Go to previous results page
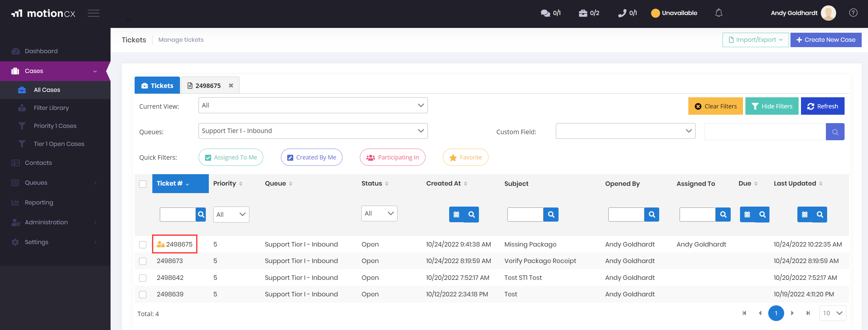 [x=760, y=313]
